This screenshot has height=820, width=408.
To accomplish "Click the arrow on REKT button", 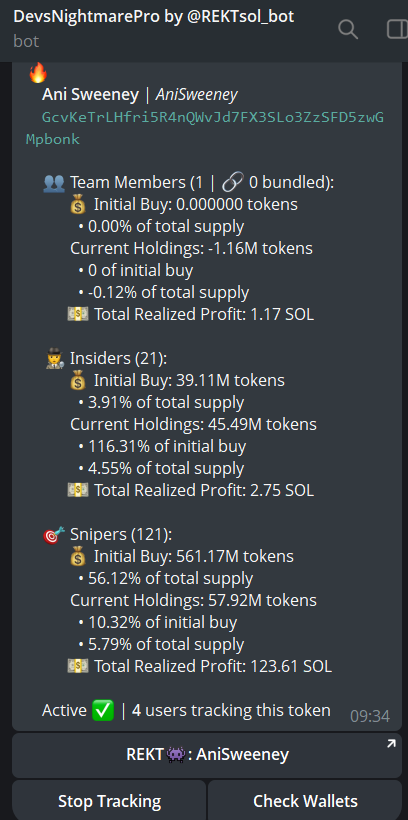I will coord(391,744).
